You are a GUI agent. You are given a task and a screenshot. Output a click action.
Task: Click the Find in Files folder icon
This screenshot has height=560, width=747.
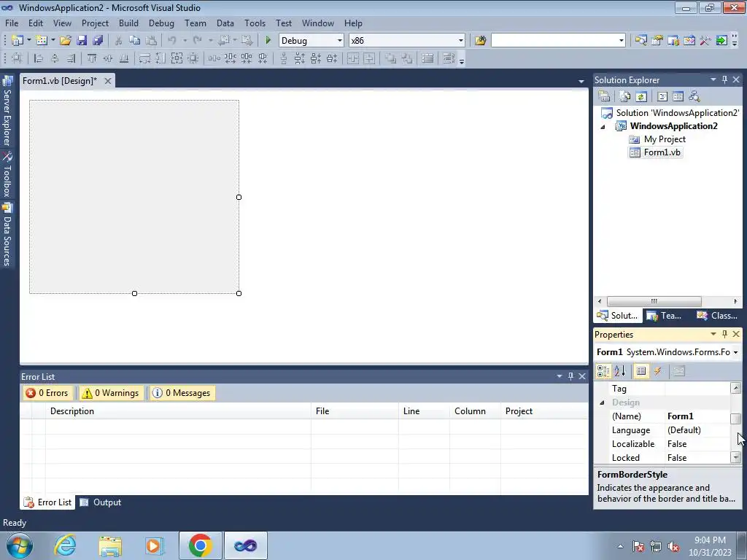point(480,41)
